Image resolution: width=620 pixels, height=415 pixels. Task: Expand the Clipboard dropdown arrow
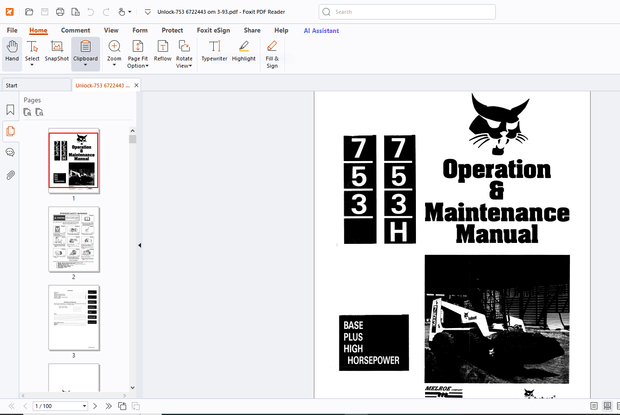tap(85, 65)
